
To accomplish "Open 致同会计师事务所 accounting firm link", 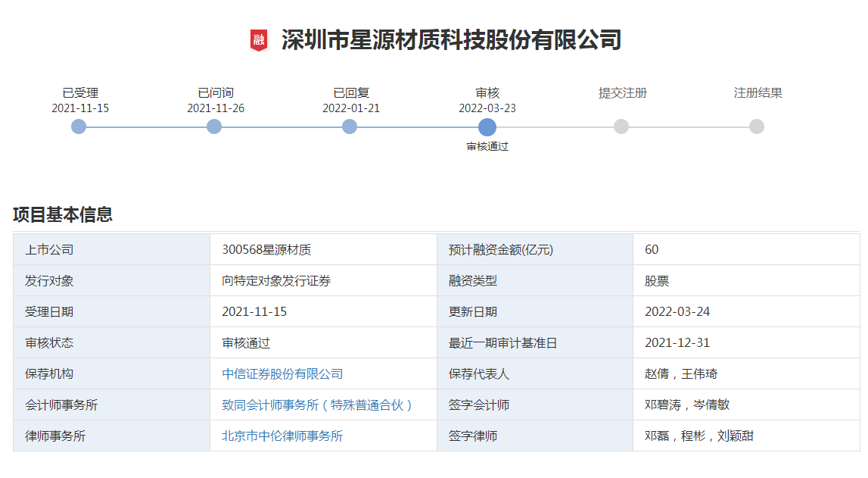I will [318, 405].
